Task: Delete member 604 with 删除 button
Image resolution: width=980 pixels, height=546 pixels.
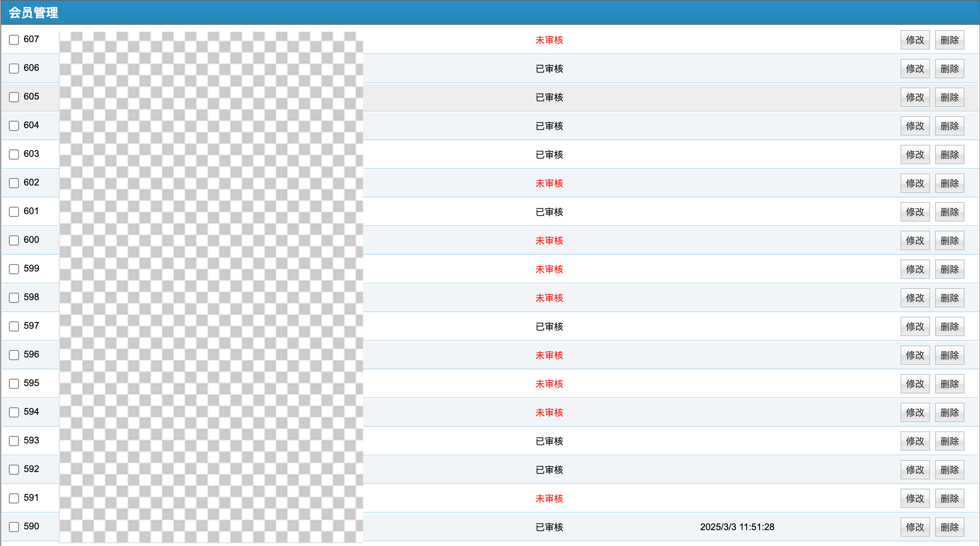Action: (x=949, y=126)
